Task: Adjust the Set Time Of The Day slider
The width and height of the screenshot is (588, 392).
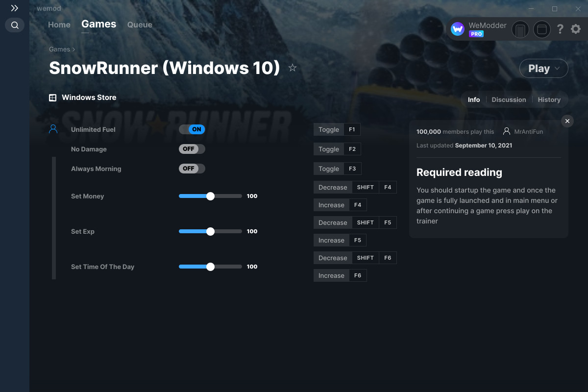Action: [x=210, y=267]
